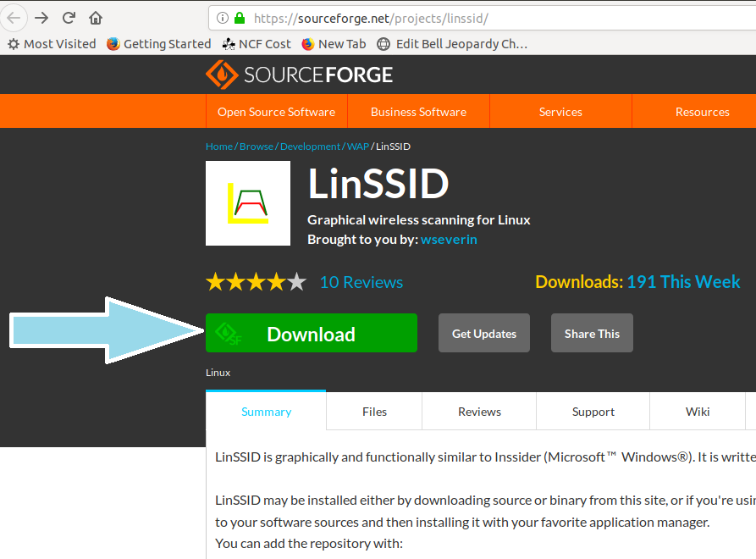Open the Services menu
The image size is (756, 559).
coord(560,112)
